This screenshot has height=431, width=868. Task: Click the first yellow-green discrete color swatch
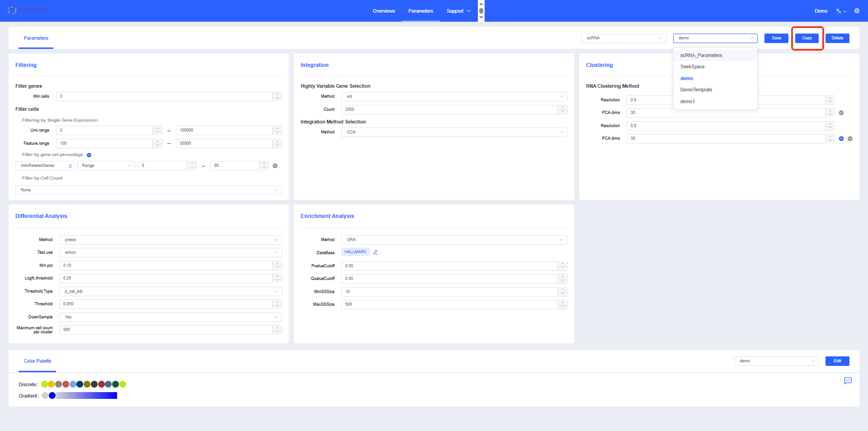(x=44, y=384)
